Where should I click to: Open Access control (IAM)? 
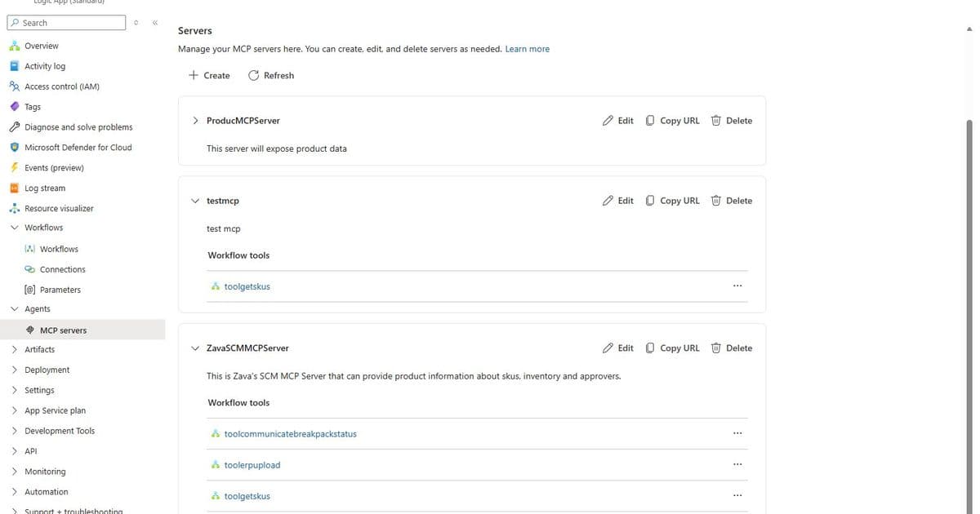pyautogui.click(x=69, y=86)
